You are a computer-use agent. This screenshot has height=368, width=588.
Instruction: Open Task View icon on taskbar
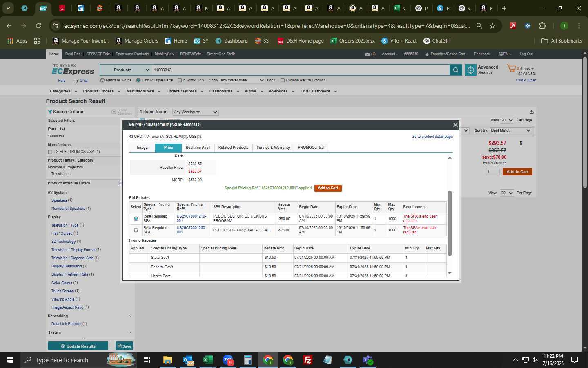(147, 360)
